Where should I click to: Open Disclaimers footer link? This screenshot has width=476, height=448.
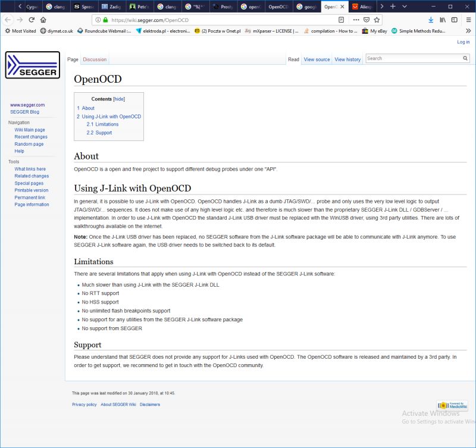coord(150,405)
